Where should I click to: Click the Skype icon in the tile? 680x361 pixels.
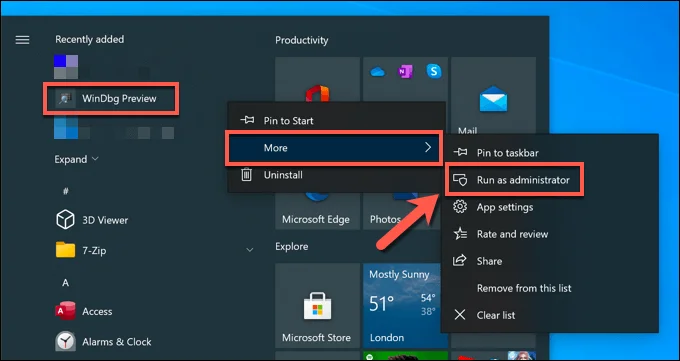pyautogui.click(x=433, y=71)
